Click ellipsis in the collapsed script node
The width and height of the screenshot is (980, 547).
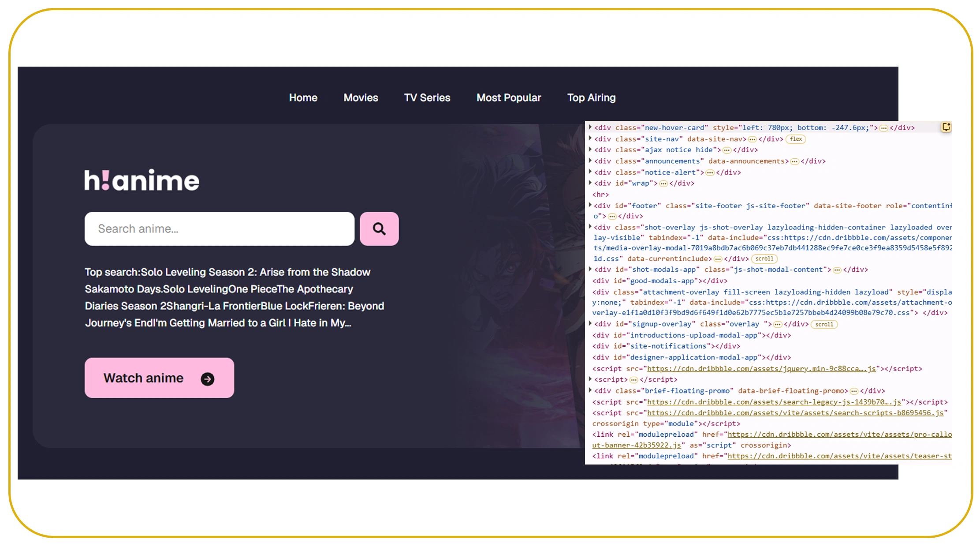tap(633, 380)
